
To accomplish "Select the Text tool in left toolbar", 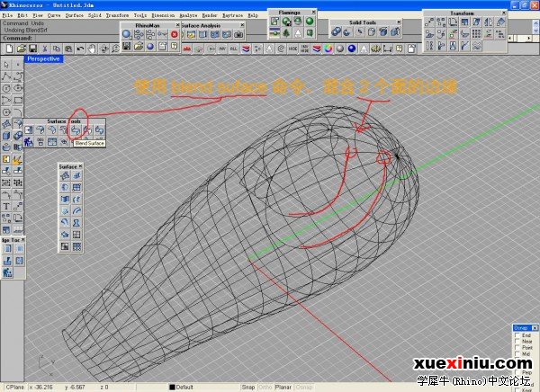I will point(6,206).
